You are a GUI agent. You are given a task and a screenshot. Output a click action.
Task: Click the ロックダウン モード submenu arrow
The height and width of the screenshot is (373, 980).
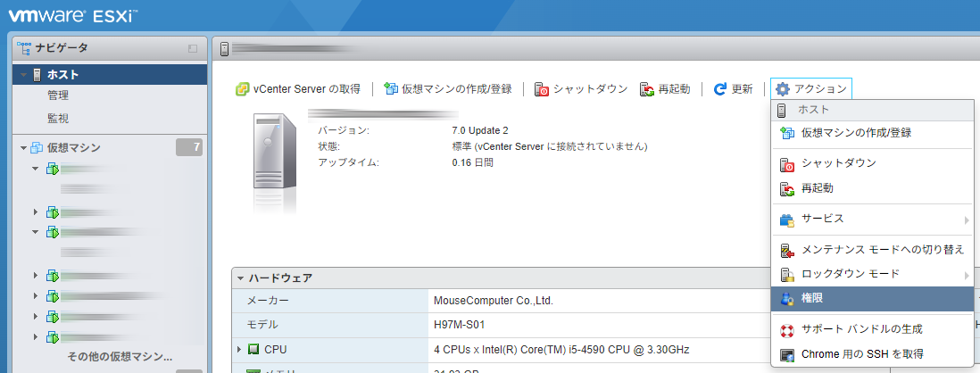point(967,275)
